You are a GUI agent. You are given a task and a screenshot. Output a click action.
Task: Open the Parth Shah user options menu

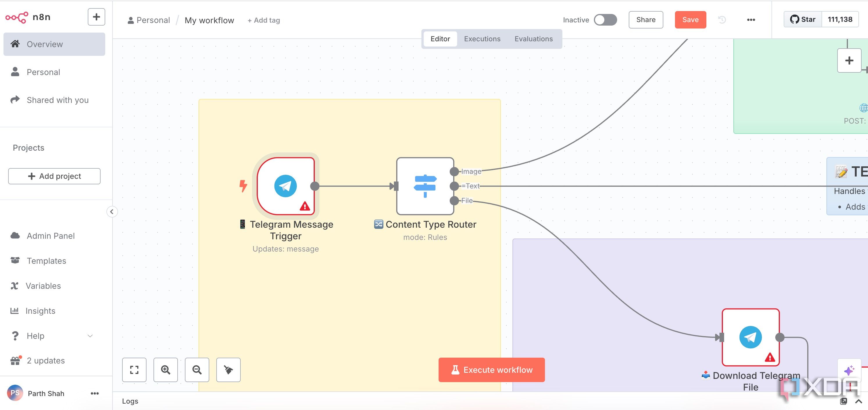pos(95,393)
